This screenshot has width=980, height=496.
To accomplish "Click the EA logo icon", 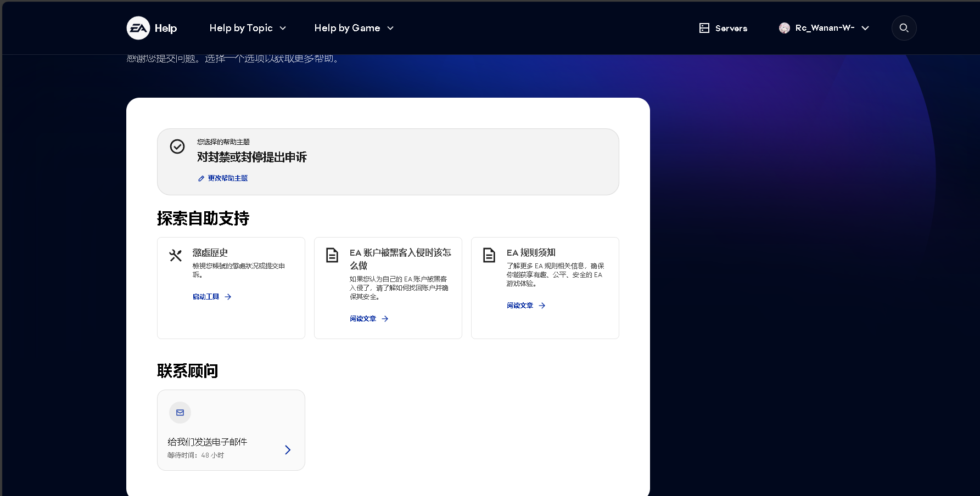I will 138,28.
